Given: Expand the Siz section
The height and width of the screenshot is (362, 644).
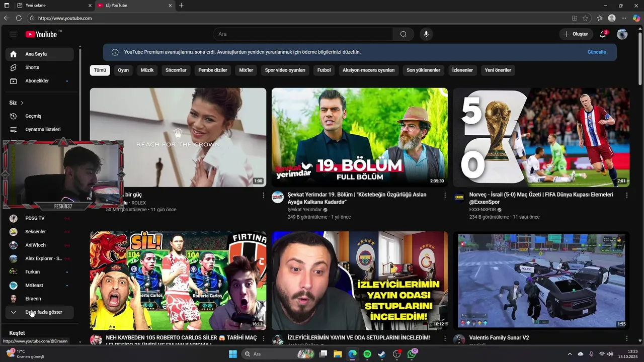Looking at the screenshot, I should (17, 103).
